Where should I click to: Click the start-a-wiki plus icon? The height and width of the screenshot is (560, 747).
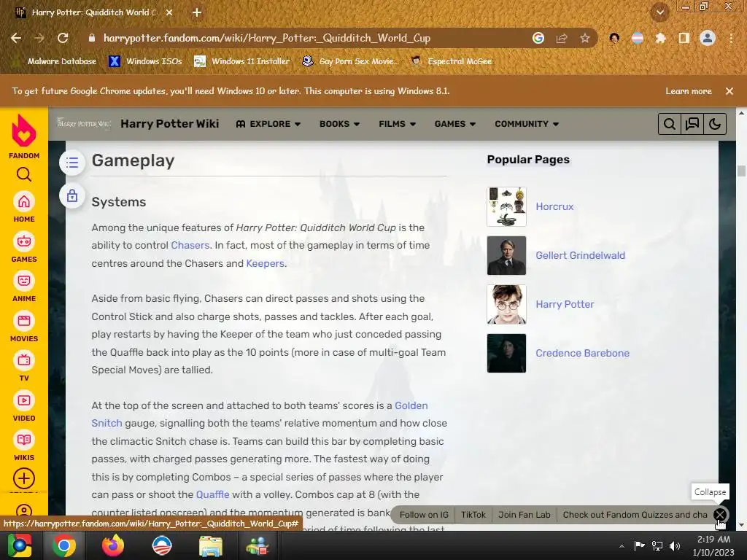point(24,478)
